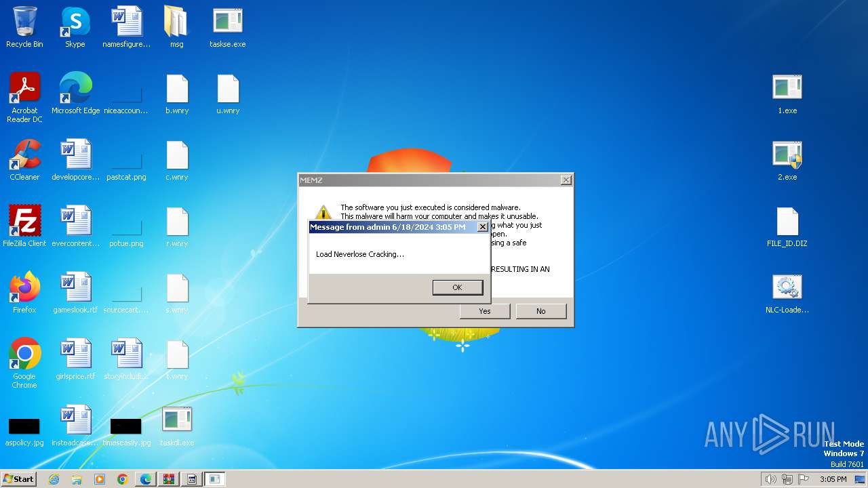868x488 pixels.
Task: Select the t.wnry file
Action: click(177, 359)
